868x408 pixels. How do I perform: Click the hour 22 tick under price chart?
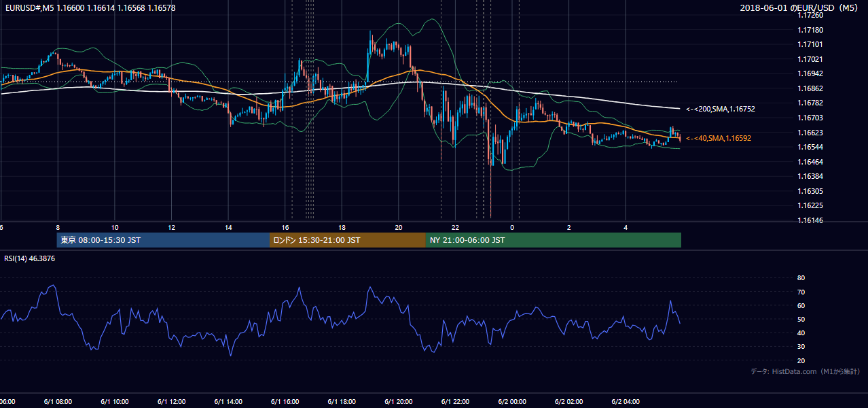click(x=455, y=227)
